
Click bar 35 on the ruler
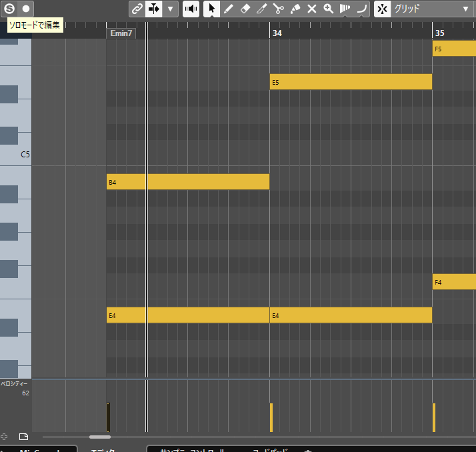(439, 33)
